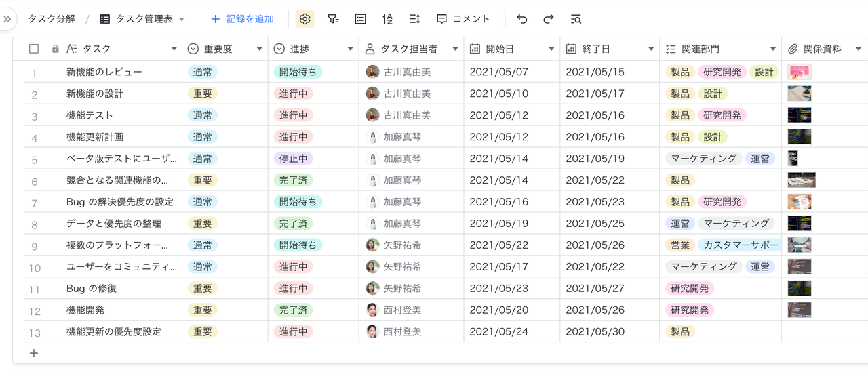Click 完了済 status in row 8
This screenshot has height=387, width=868.
pos(293,224)
